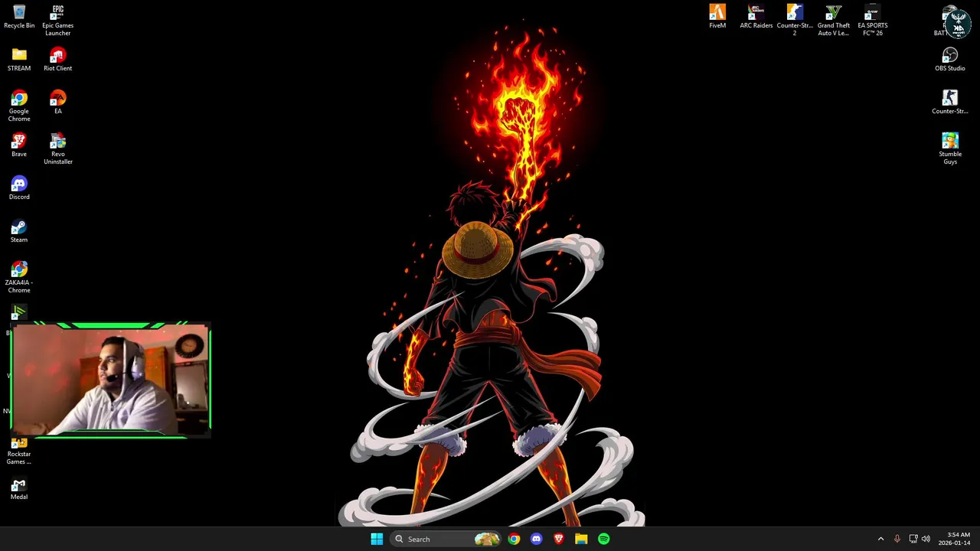
Task: Launch the EA app desktop shortcut
Action: [x=57, y=103]
